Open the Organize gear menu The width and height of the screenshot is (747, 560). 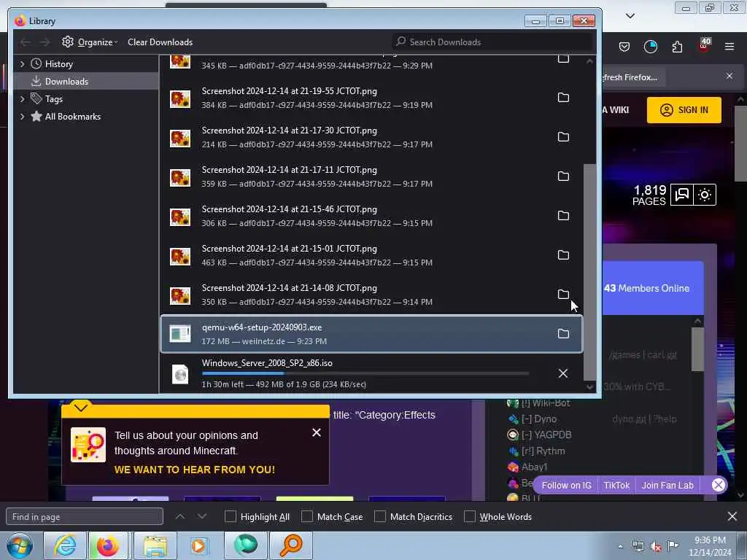(x=90, y=42)
